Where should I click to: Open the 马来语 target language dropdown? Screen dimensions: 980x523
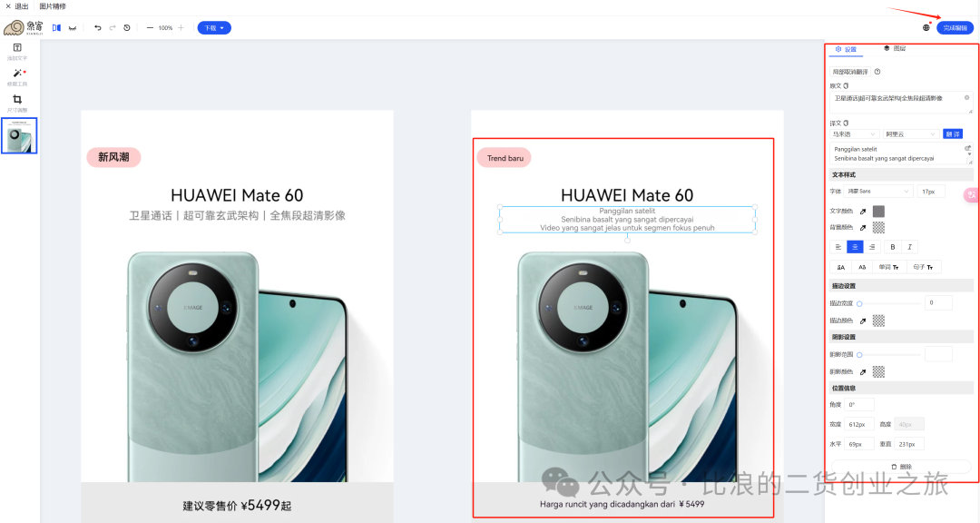click(x=854, y=134)
